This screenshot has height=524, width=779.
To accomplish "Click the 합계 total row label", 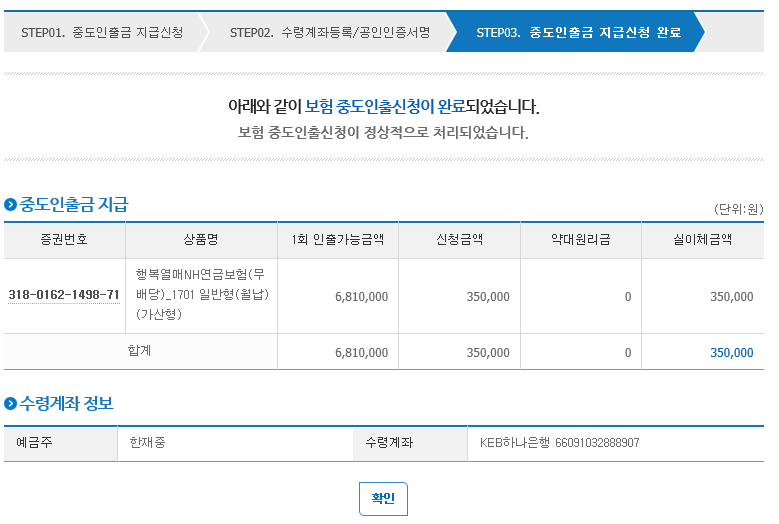I will (x=140, y=351).
